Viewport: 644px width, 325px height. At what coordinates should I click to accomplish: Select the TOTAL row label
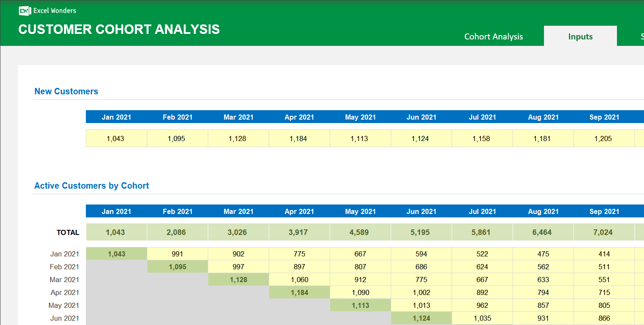68,232
